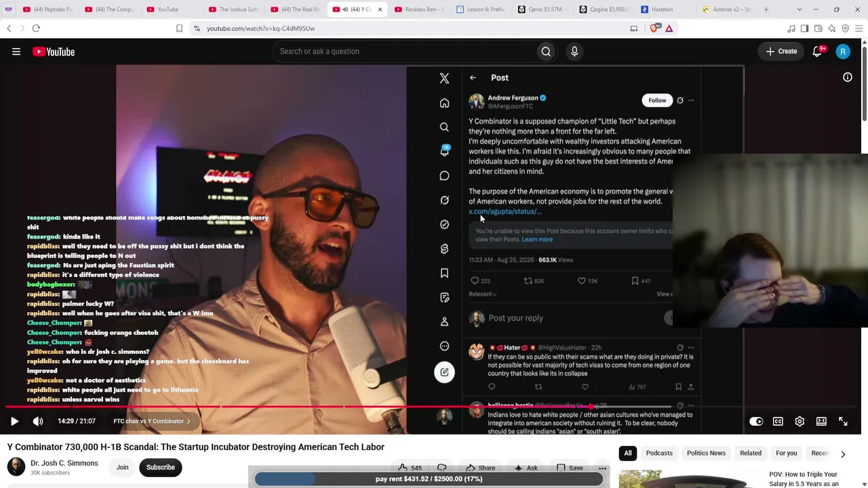Open the channel avatar below the title

16,466
